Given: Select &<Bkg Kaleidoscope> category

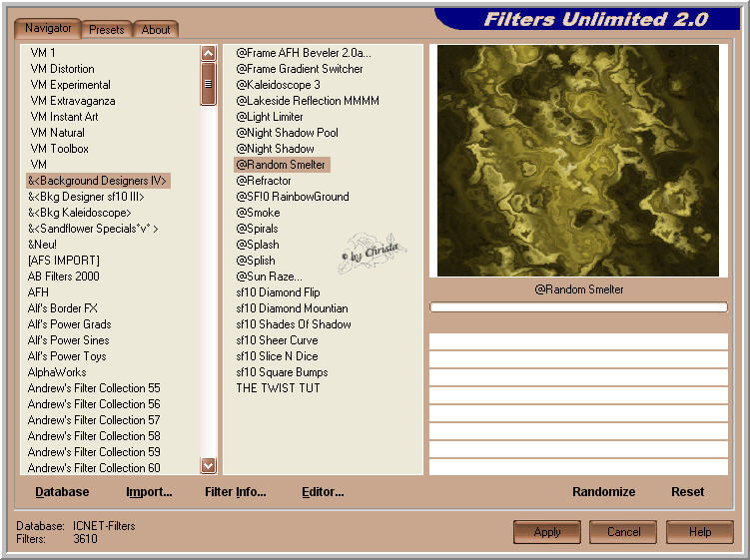Looking at the screenshot, I should tap(79, 213).
